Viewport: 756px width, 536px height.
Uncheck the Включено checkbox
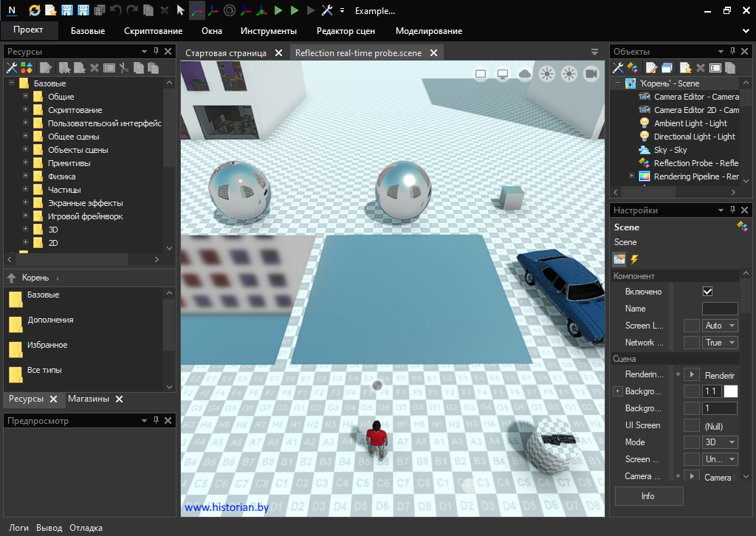coord(707,292)
